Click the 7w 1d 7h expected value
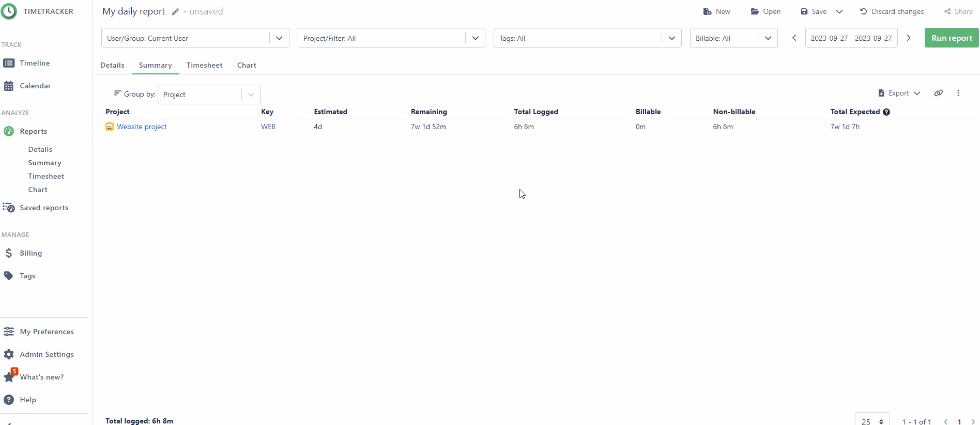This screenshot has width=980, height=425. coord(845,127)
